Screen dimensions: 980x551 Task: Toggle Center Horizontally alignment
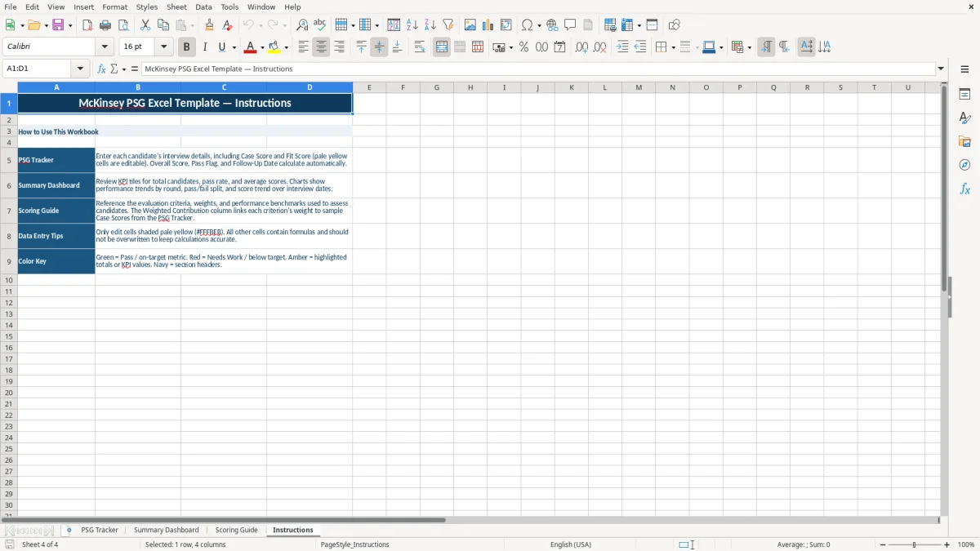click(x=322, y=47)
